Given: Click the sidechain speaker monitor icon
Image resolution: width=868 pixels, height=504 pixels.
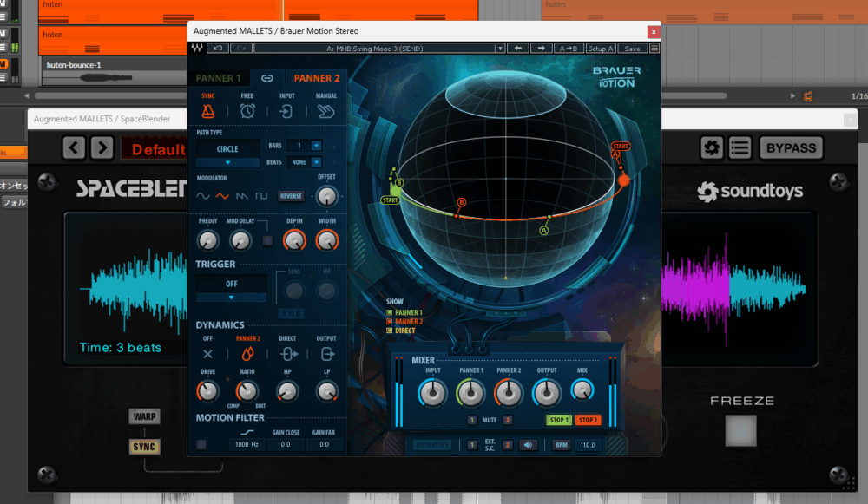Looking at the screenshot, I should click(x=528, y=445).
